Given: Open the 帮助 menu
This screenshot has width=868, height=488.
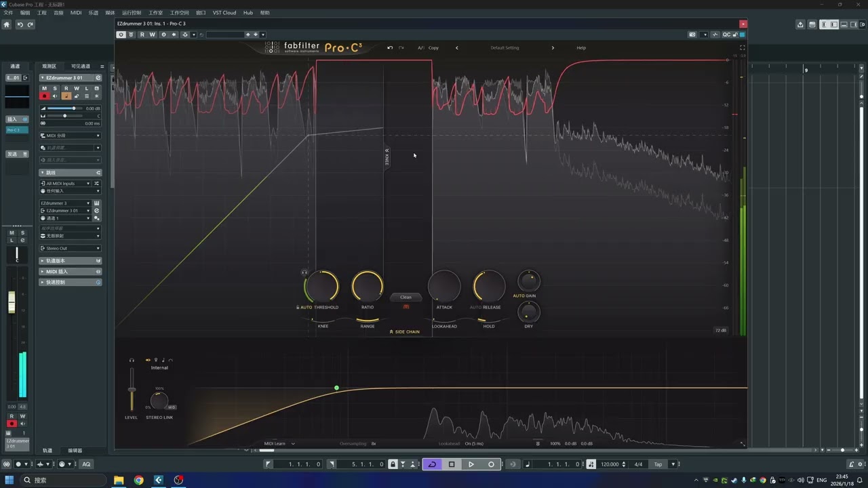Looking at the screenshot, I should tap(264, 13).
